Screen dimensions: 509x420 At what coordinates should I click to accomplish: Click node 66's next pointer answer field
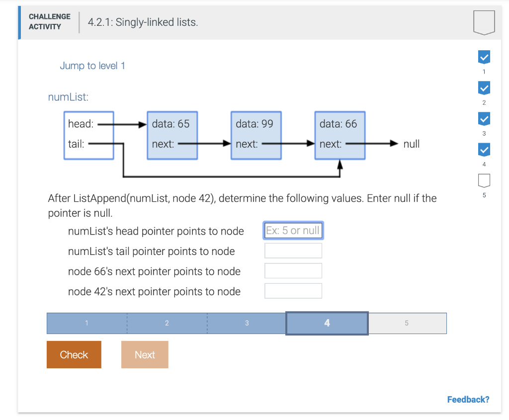[x=293, y=270]
